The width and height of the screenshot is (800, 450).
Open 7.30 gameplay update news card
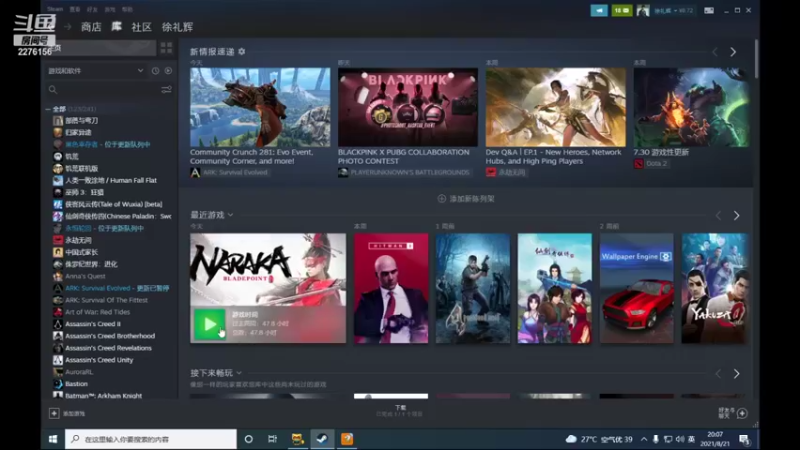(x=691, y=112)
